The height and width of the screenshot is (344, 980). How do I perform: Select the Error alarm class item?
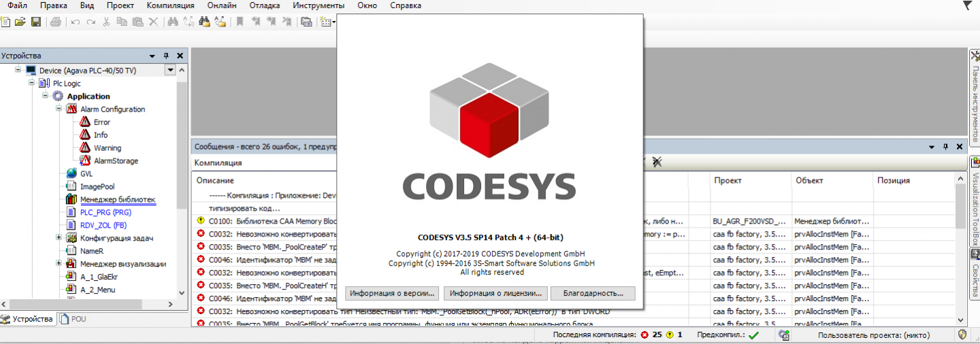(102, 122)
